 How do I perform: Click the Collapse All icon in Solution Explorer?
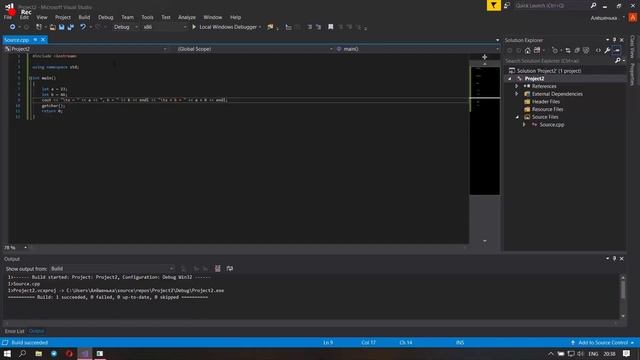(x=577, y=50)
